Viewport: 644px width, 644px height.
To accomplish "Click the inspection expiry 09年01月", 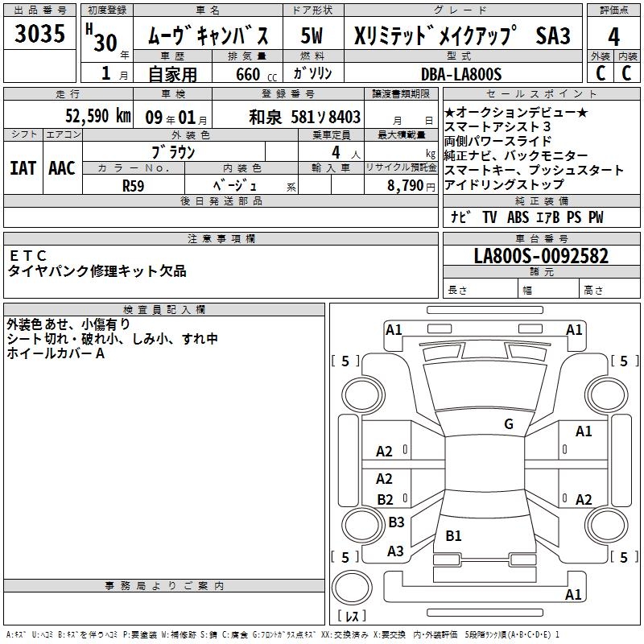I will tap(176, 118).
